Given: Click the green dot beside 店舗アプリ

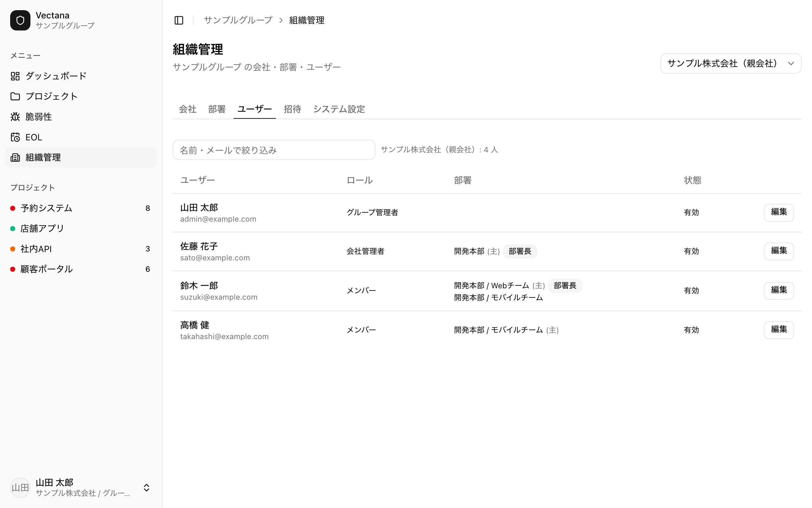Looking at the screenshot, I should (x=13, y=229).
